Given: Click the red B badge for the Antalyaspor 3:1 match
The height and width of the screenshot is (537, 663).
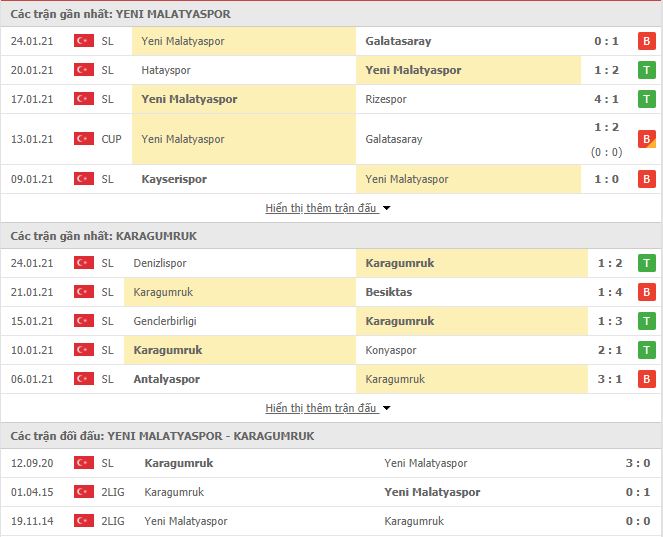Looking at the screenshot, I should click(x=647, y=379).
